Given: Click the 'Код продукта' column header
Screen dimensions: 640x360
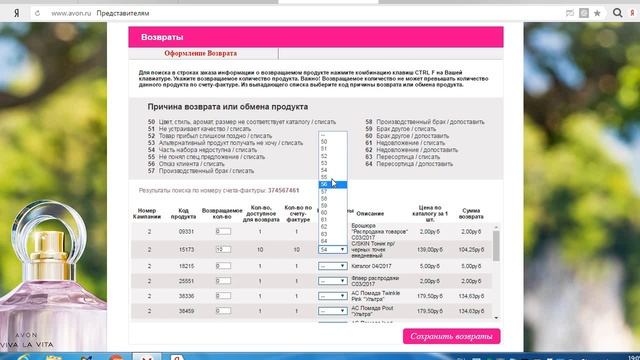Looking at the screenshot, I should pos(183,213).
